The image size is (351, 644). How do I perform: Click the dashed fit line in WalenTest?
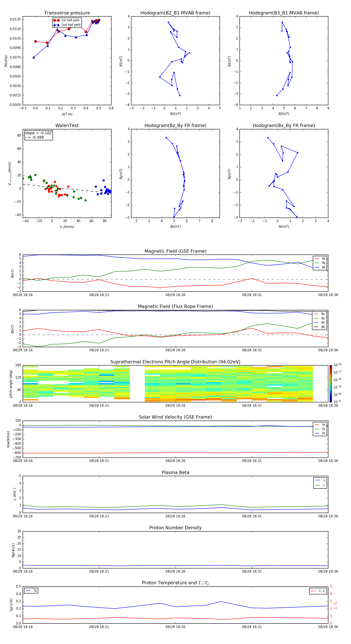67,189
